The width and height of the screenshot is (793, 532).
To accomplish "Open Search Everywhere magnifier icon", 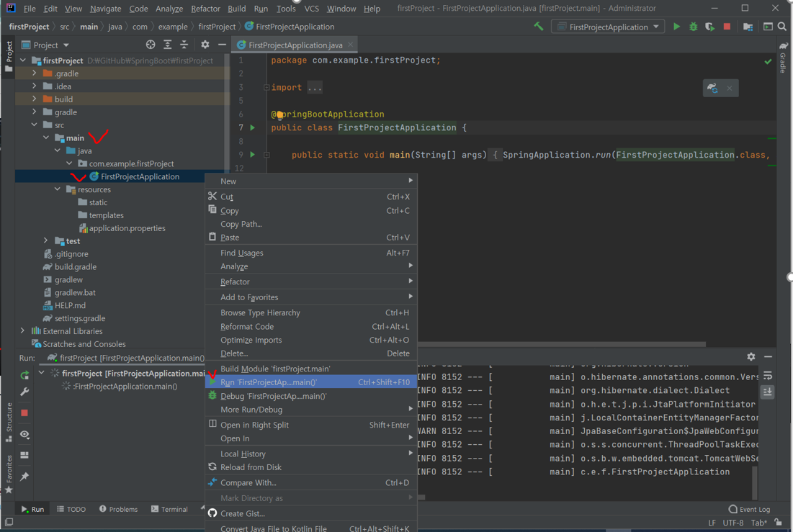I will point(782,27).
